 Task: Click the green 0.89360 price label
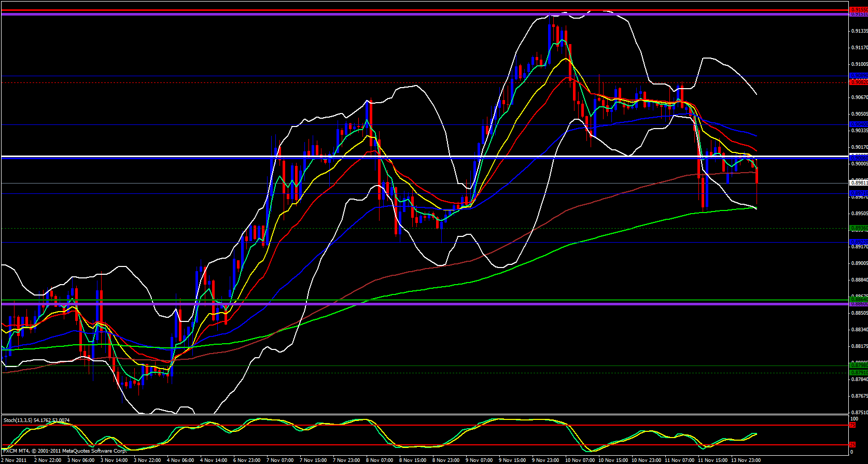click(x=858, y=228)
